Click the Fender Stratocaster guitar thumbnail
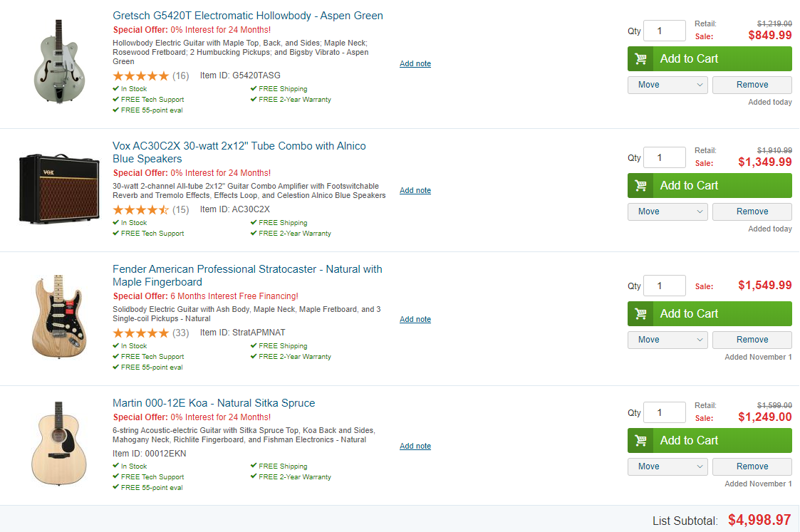 click(x=59, y=316)
